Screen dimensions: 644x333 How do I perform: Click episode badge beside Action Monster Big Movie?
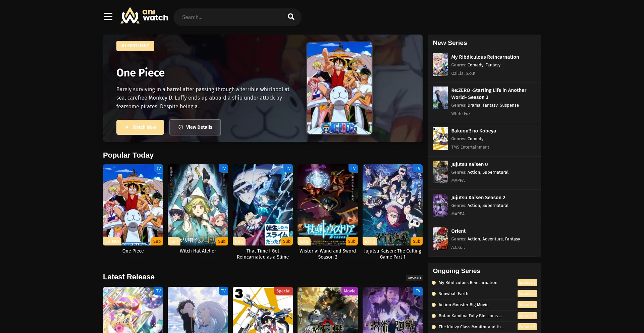pos(527,305)
